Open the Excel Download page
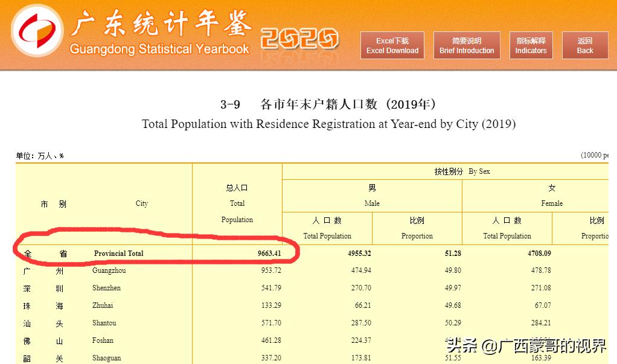This screenshot has height=364, width=617. point(392,45)
